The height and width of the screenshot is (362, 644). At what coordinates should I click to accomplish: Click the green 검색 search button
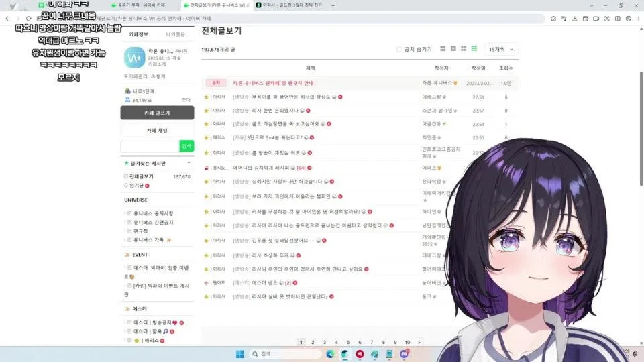pos(186,146)
